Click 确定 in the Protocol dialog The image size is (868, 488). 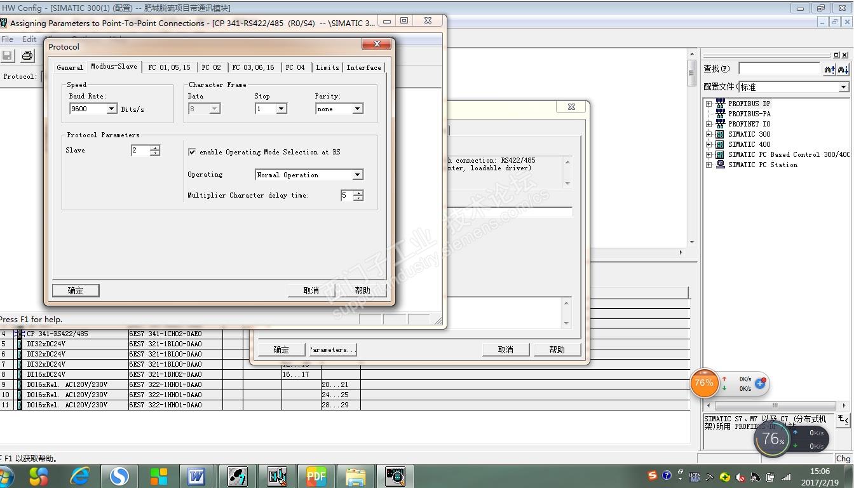pyautogui.click(x=76, y=290)
